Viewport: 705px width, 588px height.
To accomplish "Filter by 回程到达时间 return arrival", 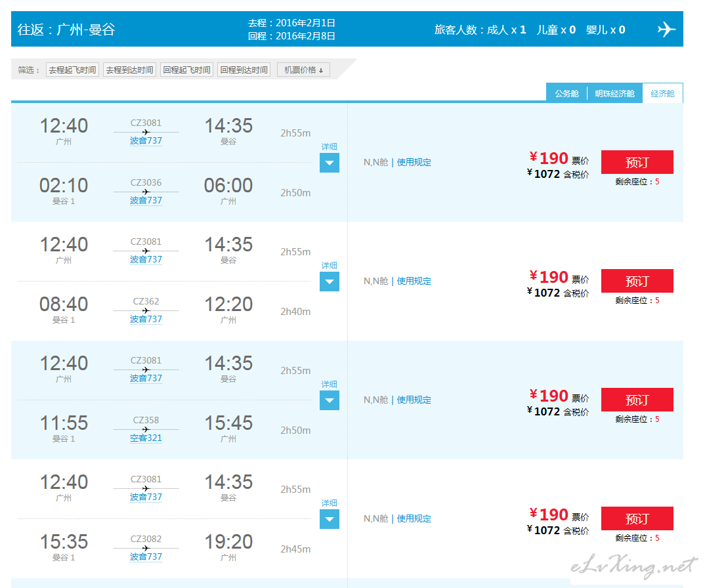I will 244,70.
